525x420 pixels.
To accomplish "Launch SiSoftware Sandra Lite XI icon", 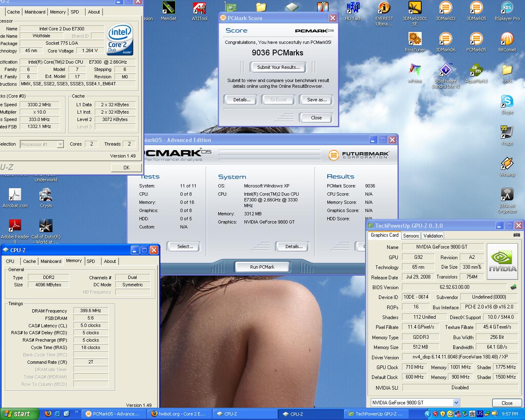I will point(445,76).
